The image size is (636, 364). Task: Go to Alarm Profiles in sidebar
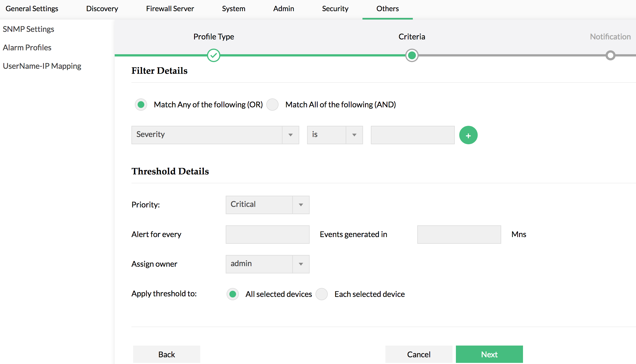pos(27,48)
